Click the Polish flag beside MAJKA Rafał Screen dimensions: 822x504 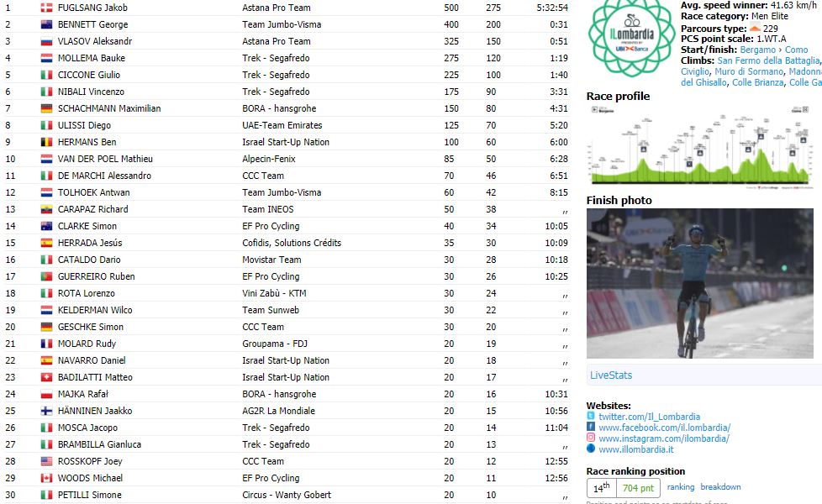pos(47,394)
